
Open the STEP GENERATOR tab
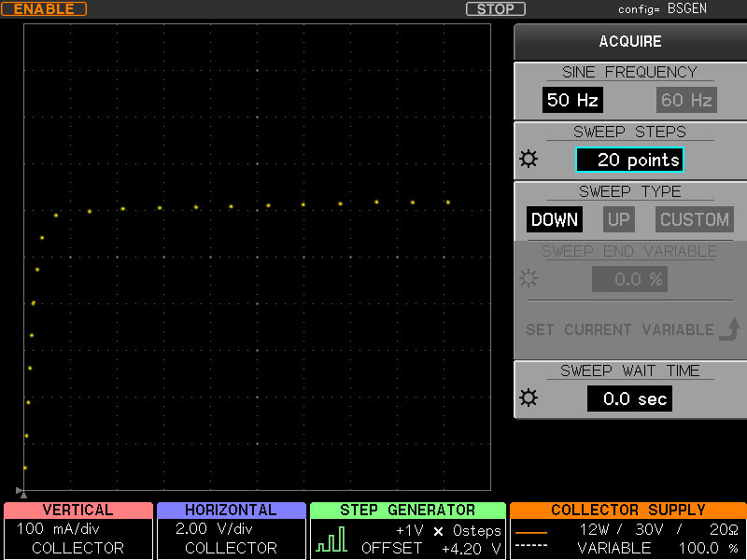coord(408,510)
